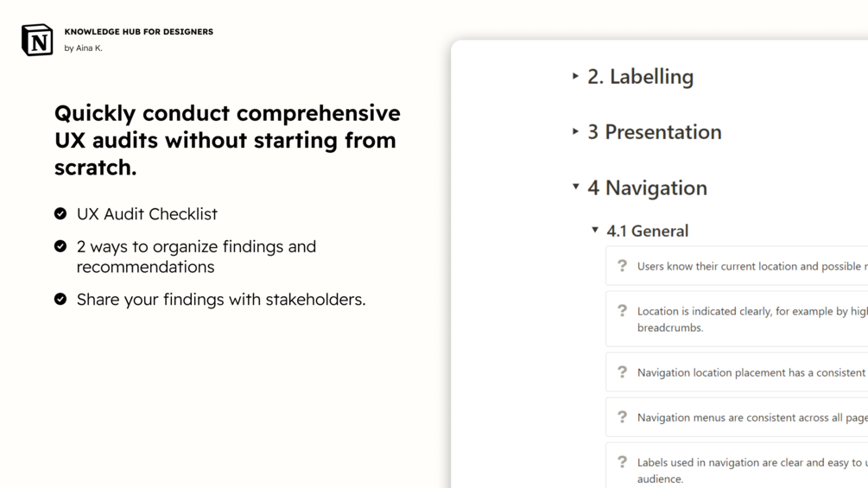Click the checkmark beside "Share your findings with stakeholders"
The width and height of the screenshot is (868, 488).
(60, 299)
